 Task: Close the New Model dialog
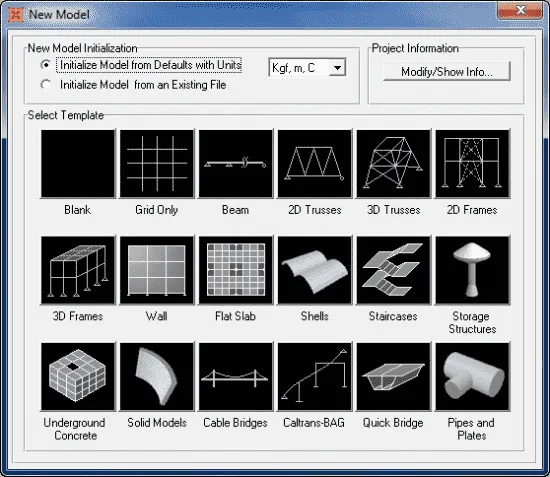(x=520, y=11)
